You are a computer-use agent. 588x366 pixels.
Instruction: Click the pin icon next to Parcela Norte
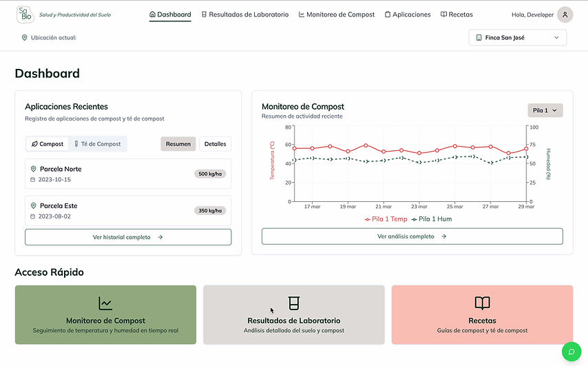pos(33,169)
